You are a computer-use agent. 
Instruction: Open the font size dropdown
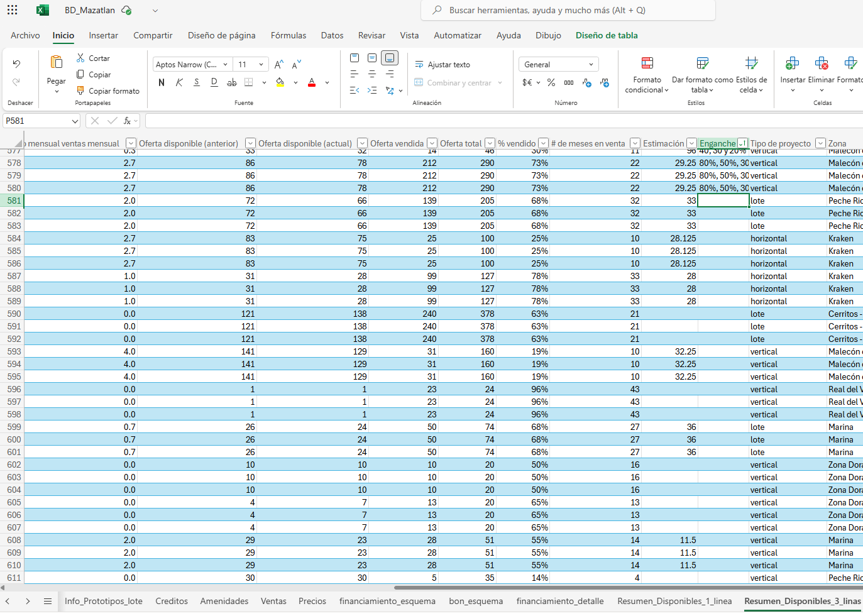pyautogui.click(x=261, y=64)
